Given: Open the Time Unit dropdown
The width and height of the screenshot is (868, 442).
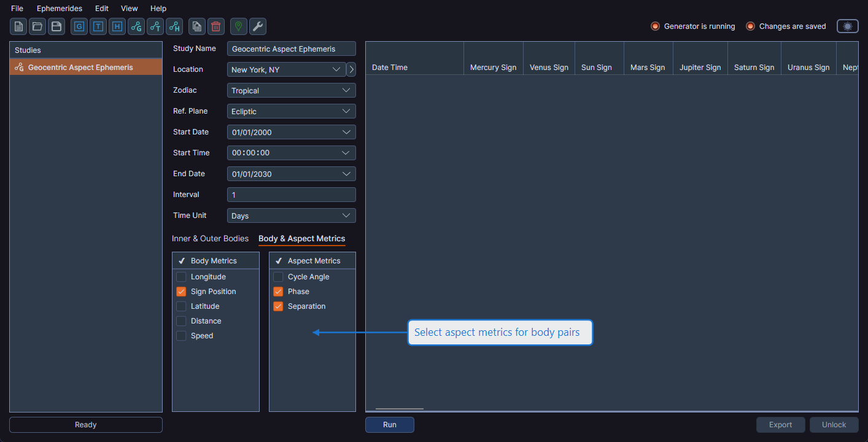Looking at the screenshot, I should 291,215.
